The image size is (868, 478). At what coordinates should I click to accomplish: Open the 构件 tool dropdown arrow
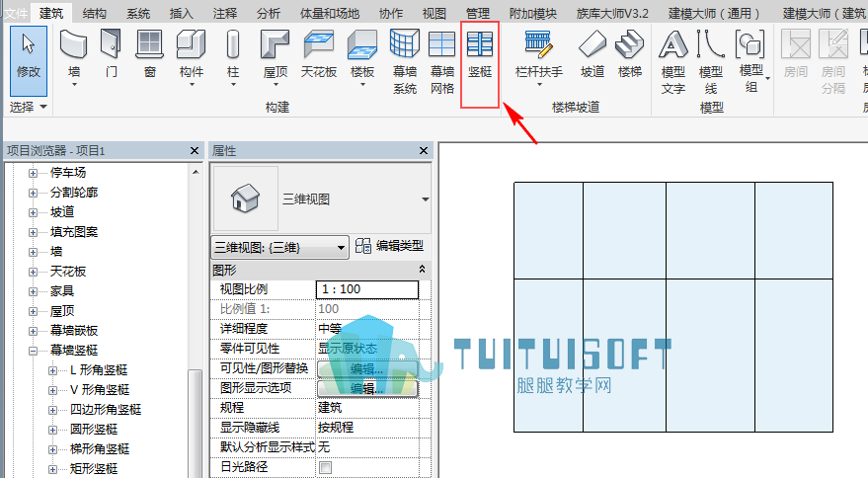coord(192,85)
